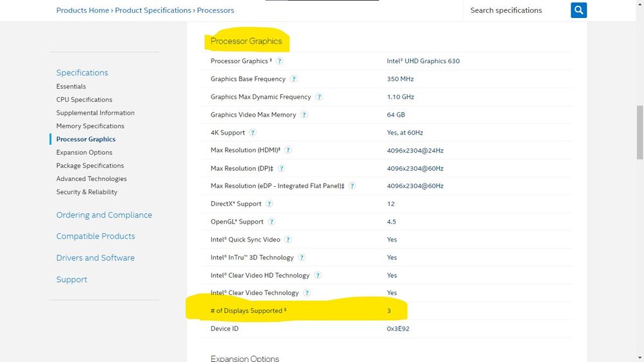Jump to Supplemental Information section
Viewport: 644px width, 362px height.
[x=95, y=113]
